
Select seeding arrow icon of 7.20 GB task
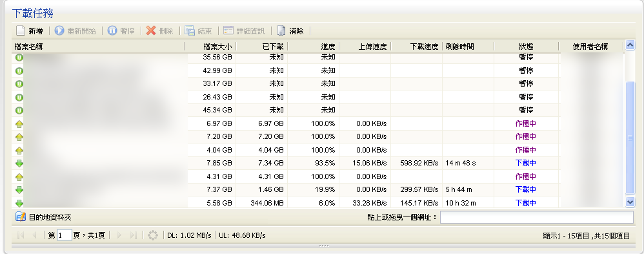point(19,137)
